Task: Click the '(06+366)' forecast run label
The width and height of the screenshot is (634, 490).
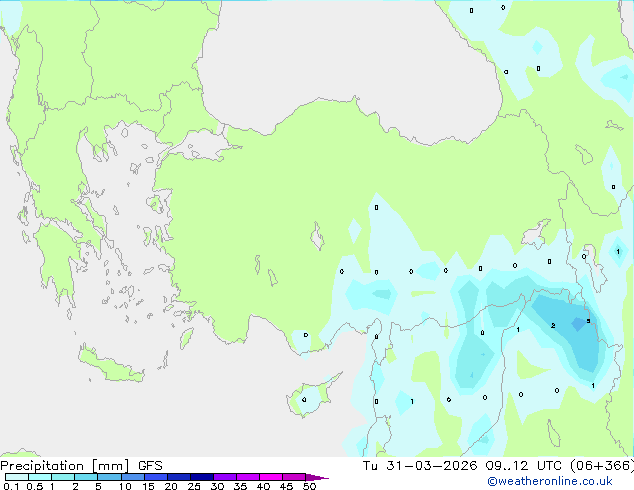Action: 602,466
